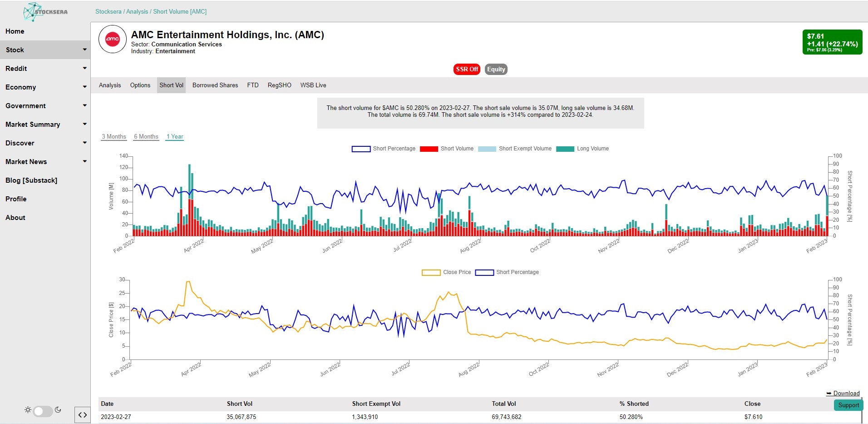Screen dimensions: 868x424
Task: Open the About sidebar item
Action: pos(15,218)
